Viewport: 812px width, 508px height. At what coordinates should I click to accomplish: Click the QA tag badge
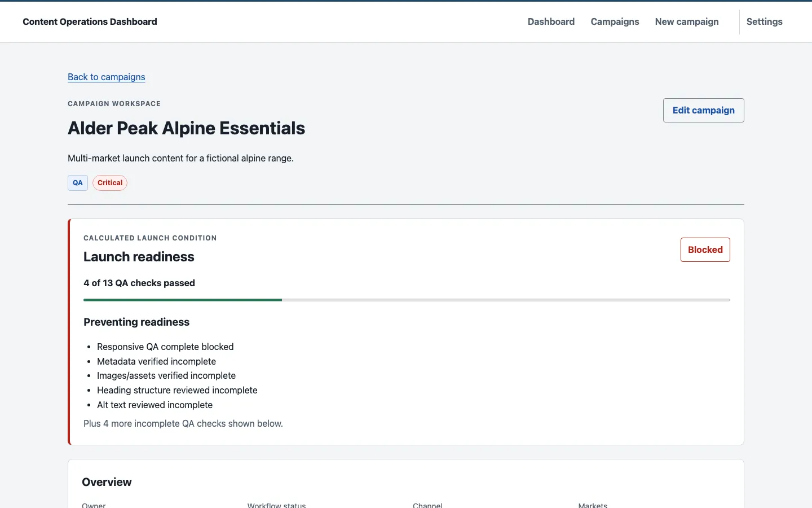78,183
